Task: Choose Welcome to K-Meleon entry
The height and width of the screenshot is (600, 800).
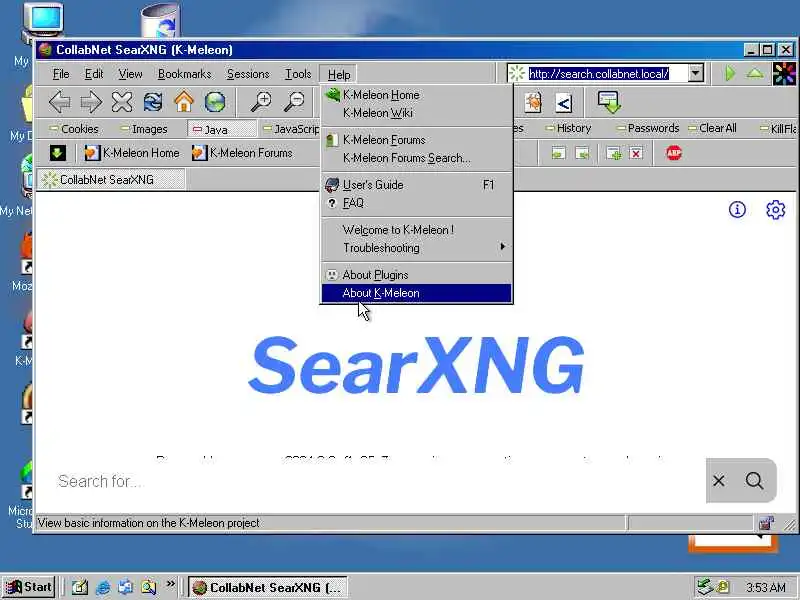Action: pyautogui.click(x=416, y=230)
